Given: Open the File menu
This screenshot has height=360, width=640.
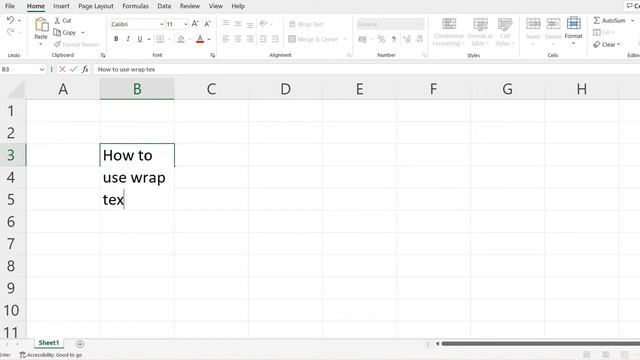Looking at the screenshot, I should tap(10, 6).
